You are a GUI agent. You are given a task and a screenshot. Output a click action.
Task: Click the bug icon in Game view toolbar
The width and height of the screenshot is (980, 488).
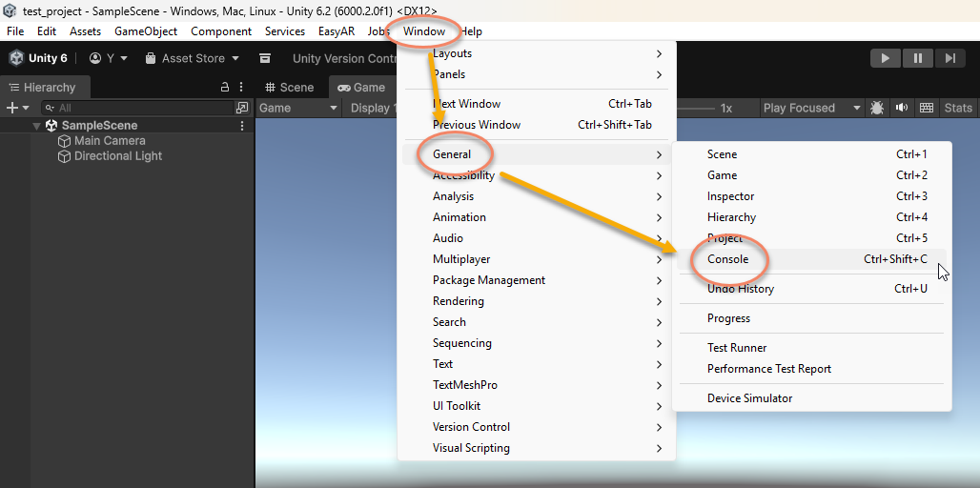(x=877, y=108)
